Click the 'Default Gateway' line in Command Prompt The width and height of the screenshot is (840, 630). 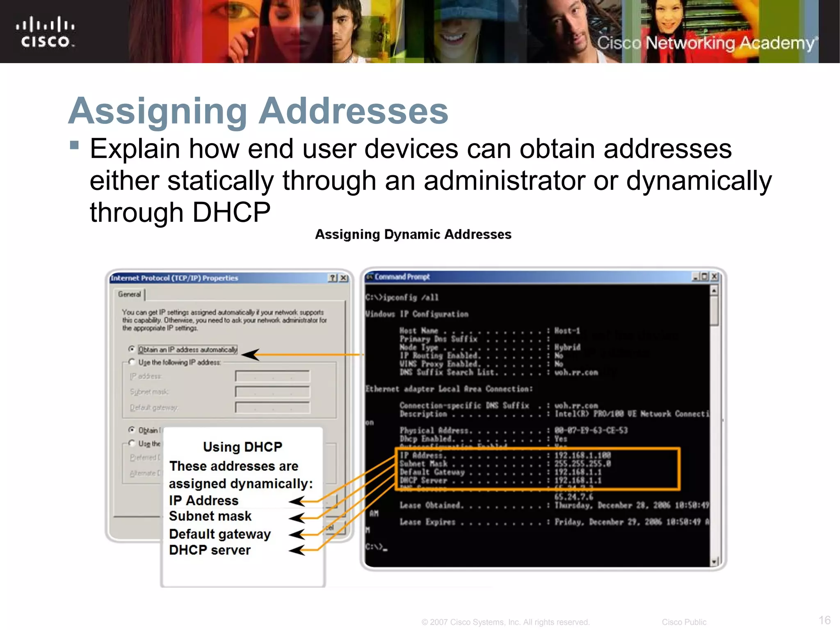point(500,472)
